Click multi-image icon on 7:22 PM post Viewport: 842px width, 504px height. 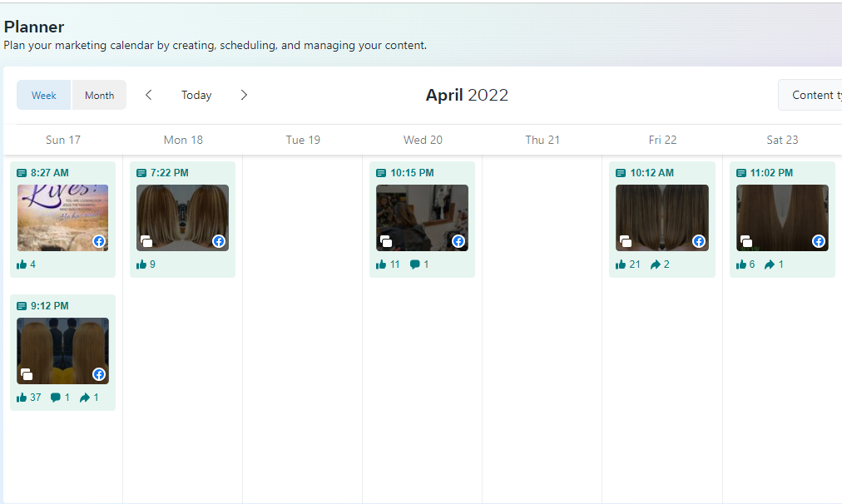point(146,241)
